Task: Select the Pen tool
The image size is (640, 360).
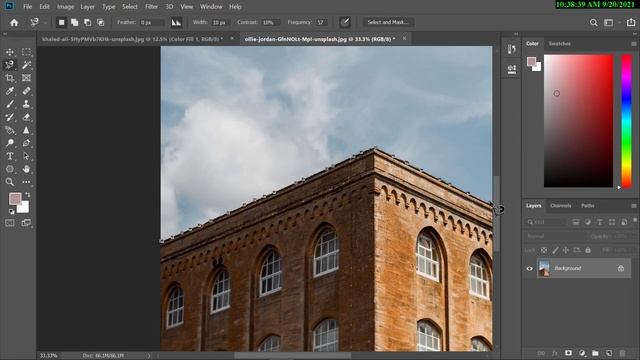Action: click(x=26, y=143)
